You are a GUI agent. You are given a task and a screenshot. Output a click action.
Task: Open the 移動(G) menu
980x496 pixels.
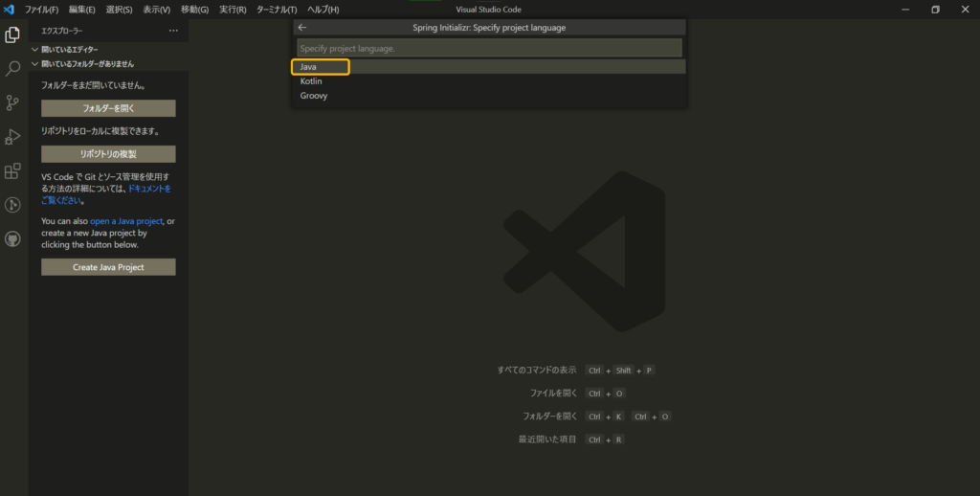[194, 10]
